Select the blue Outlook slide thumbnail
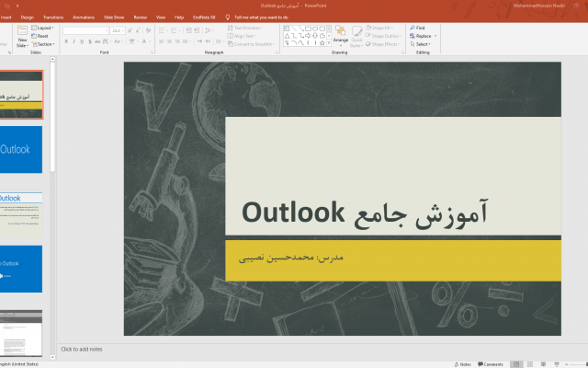 (x=21, y=149)
